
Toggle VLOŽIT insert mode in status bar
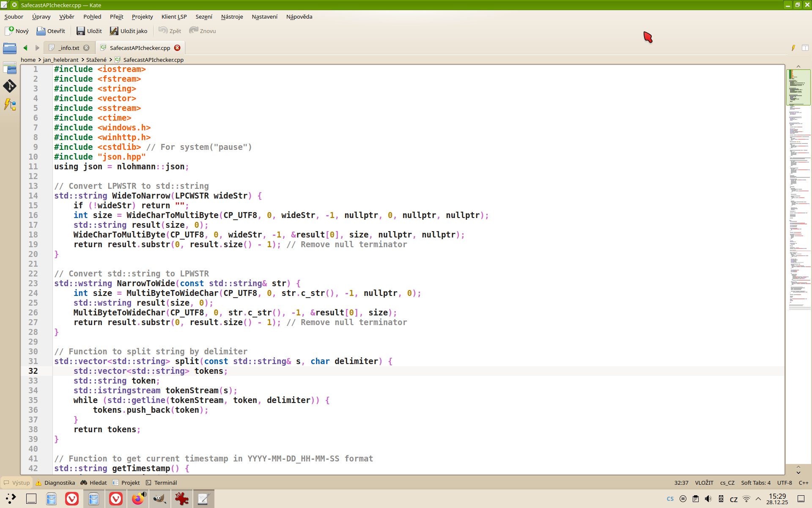point(704,483)
